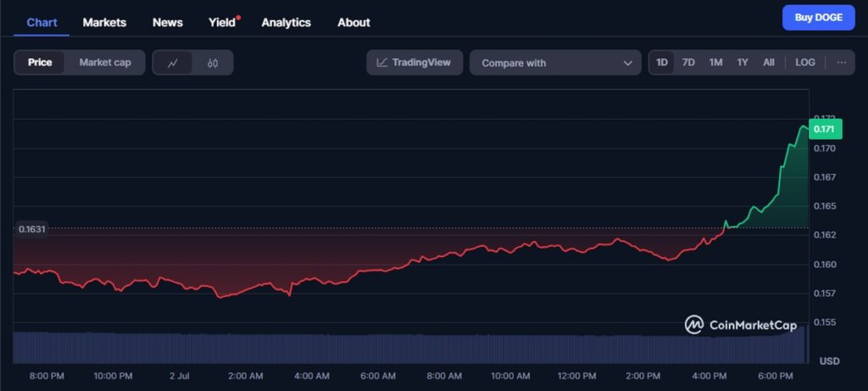This screenshot has width=868, height=391.
Task: Click the 0.162 y-axis label
Action: 824,235
